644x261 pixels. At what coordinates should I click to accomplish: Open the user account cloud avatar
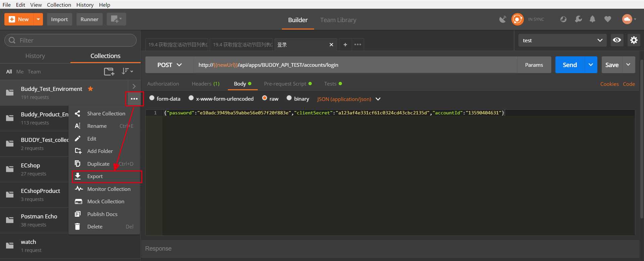coord(627,19)
